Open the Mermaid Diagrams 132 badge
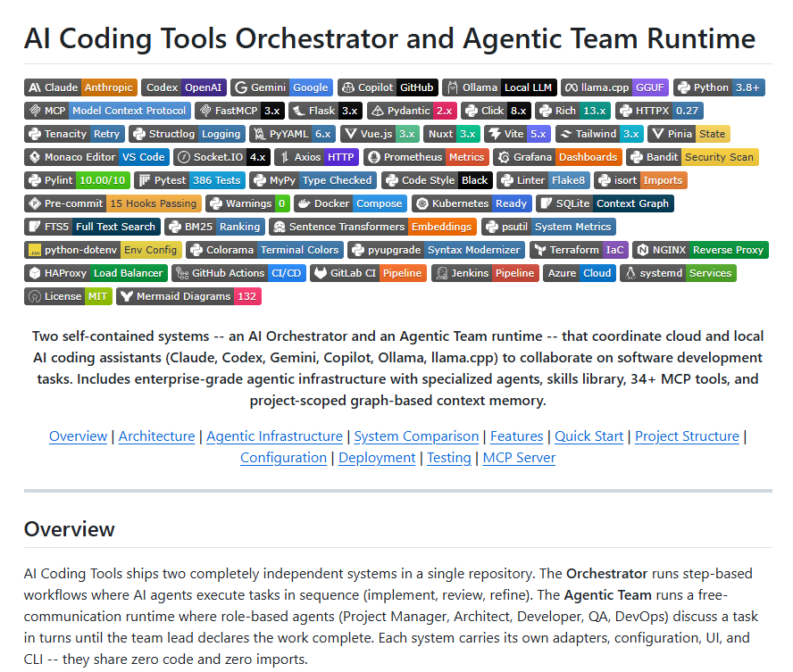This screenshot has width=793, height=672. pyautogui.click(x=188, y=296)
